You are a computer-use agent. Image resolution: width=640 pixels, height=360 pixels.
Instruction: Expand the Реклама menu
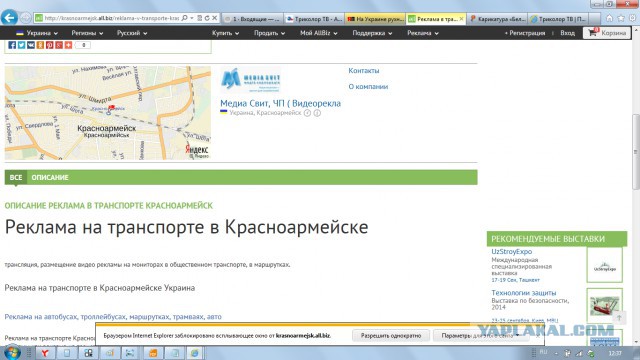click(423, 33)
